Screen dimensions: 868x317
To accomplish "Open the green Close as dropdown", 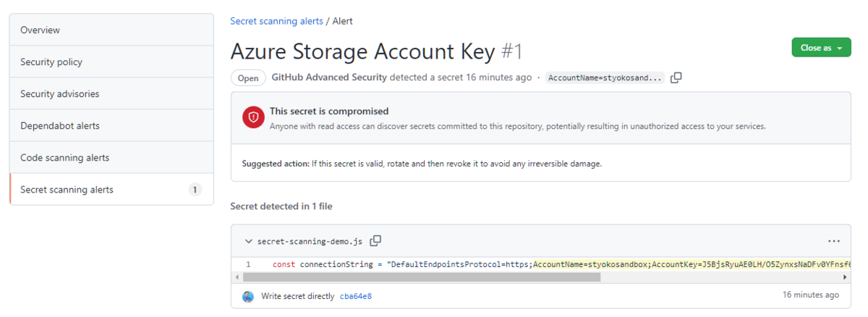I will tap(821, 48).
